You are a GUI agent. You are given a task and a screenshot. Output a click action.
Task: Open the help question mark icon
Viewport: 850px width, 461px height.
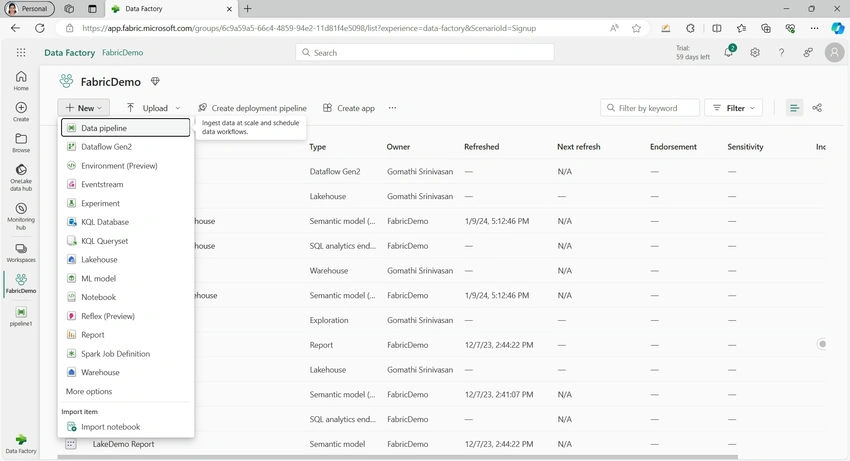(781, 53)
